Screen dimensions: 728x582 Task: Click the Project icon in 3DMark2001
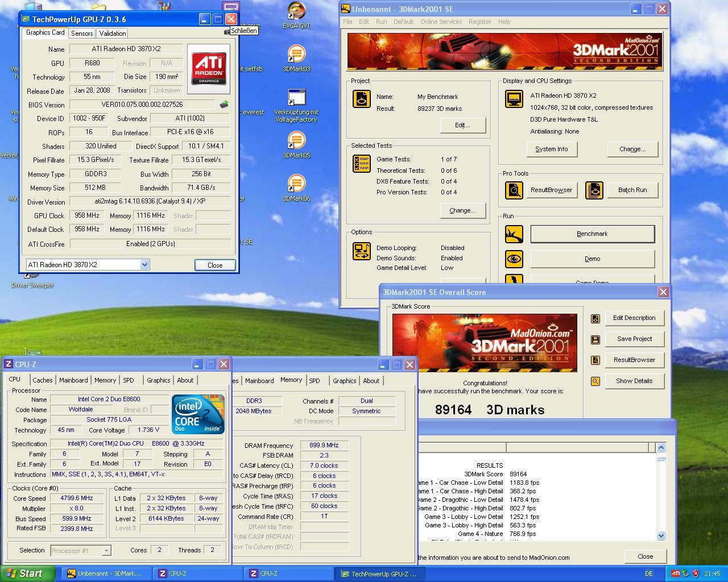(x=362, y=99)
